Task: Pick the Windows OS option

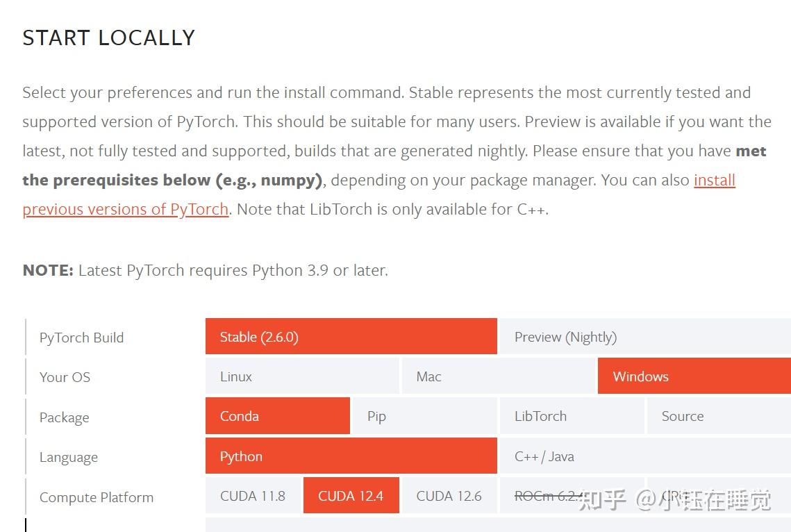Action: (694, 376)
